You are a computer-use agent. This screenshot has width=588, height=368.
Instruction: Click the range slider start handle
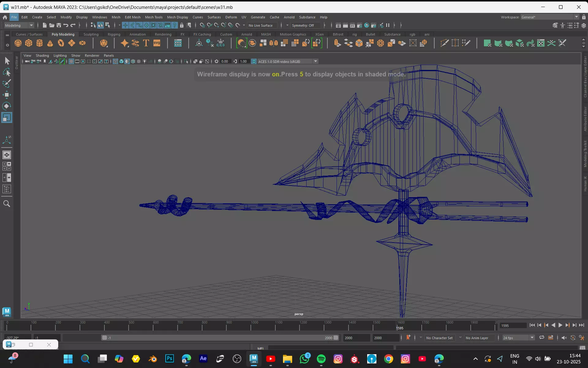pos(104,338)
